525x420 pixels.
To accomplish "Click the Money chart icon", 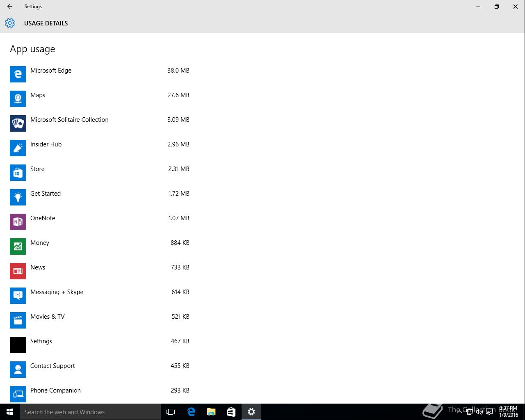I will point(18,247).
